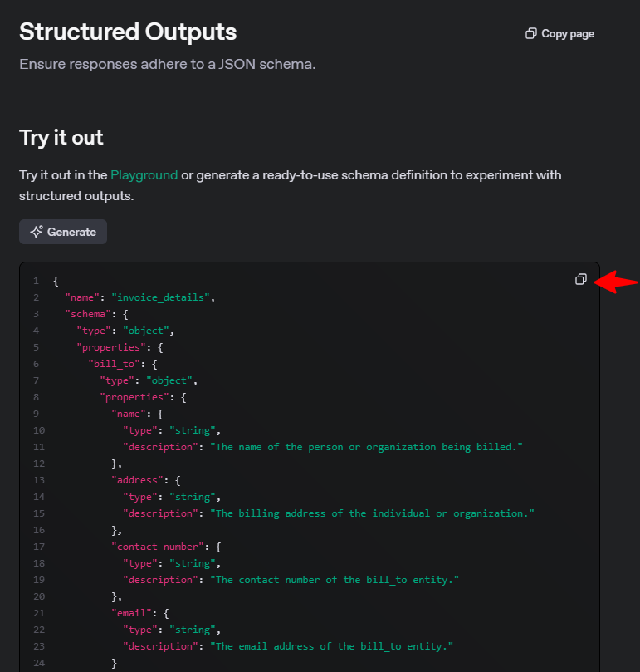Click the Try it out heading

(x=61, y=138)
